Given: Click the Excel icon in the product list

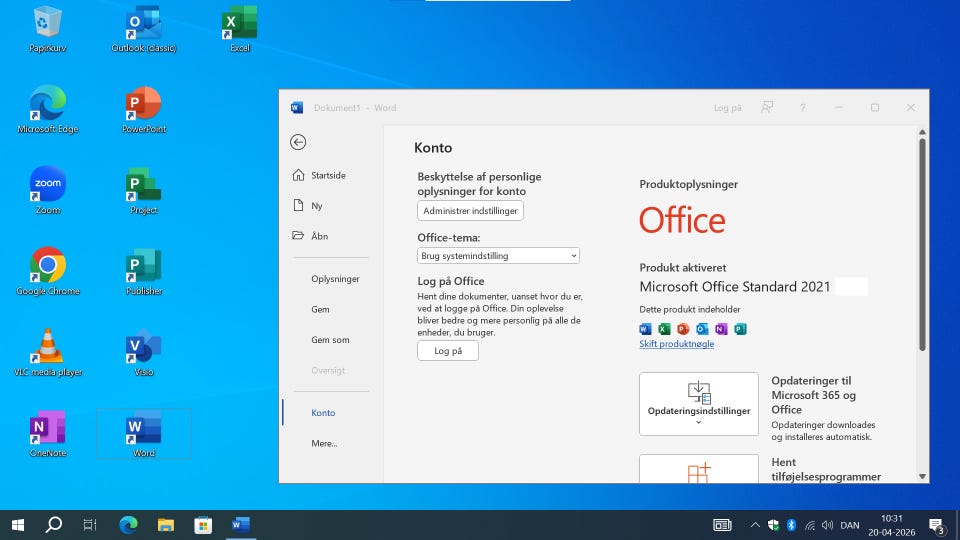Looking at the screenshot, I should (x=664, y=329).
